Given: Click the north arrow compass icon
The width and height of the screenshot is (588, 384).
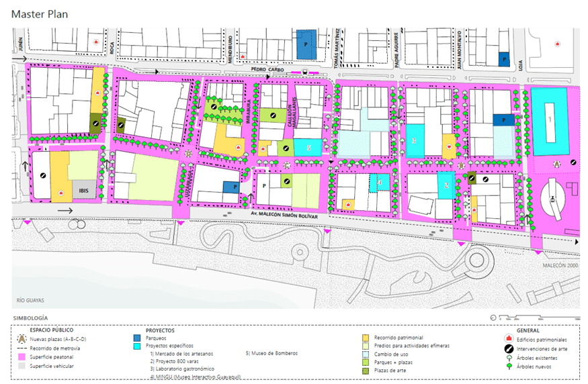Looking at the screenshot, I should (x=494, y=318).
